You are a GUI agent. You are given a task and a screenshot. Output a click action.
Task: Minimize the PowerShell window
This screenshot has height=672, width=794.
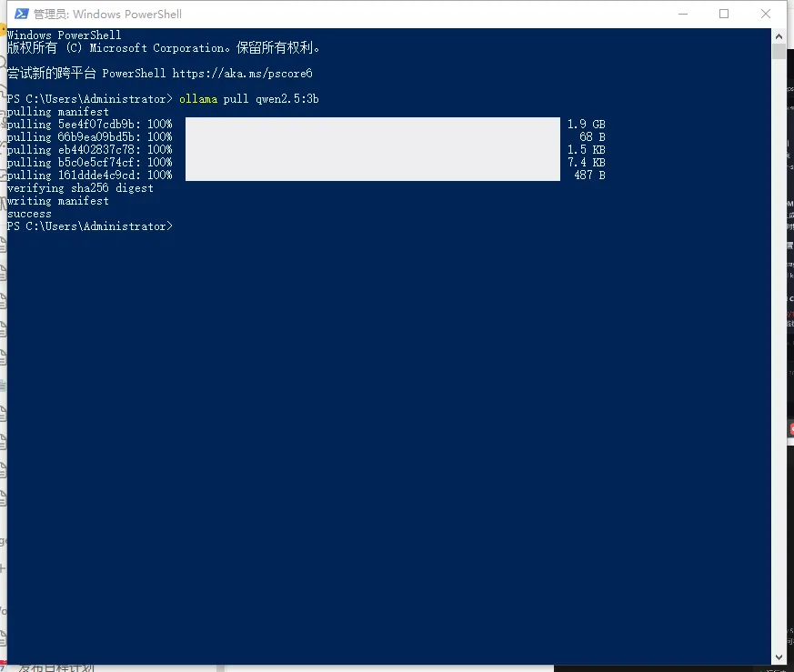coord(683,14)
